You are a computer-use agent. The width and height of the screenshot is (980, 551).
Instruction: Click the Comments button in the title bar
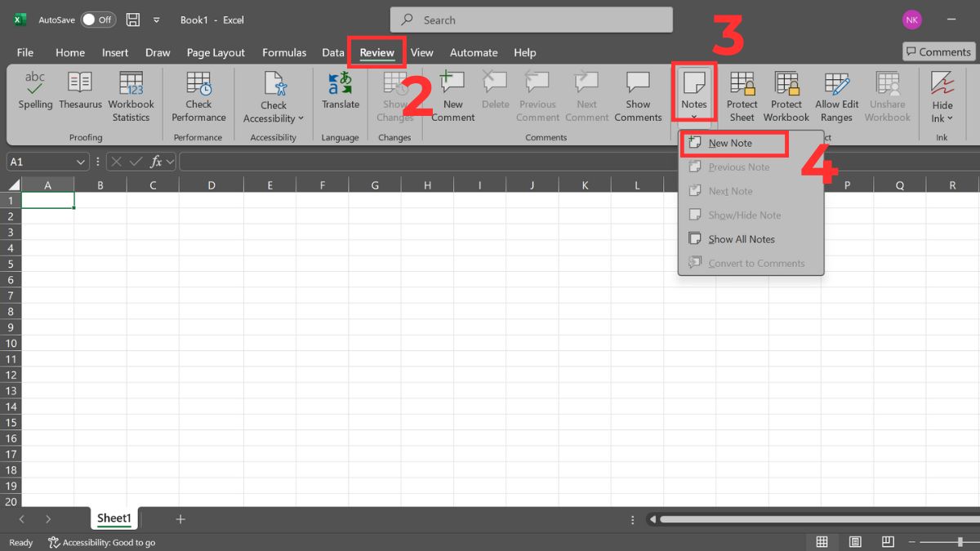point(938,51)
